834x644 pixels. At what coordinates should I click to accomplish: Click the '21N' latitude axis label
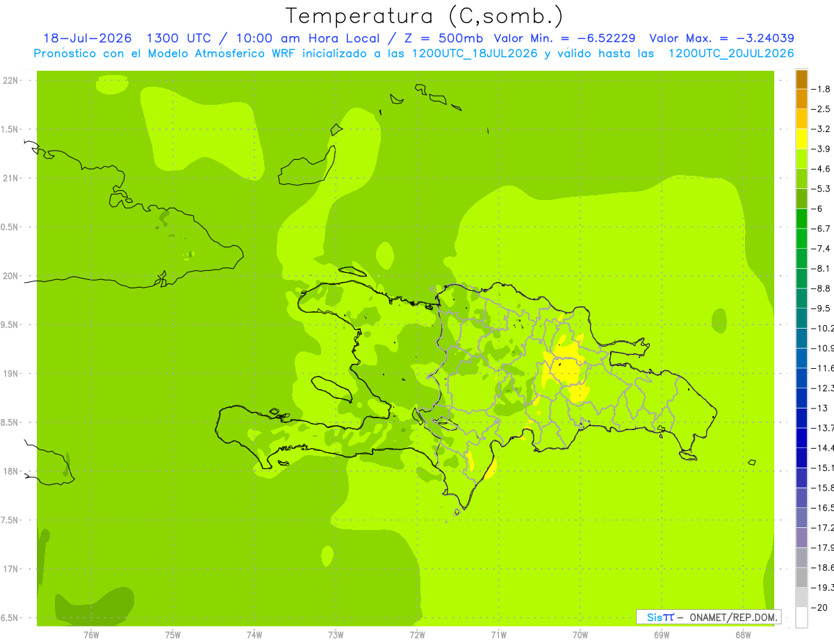coord(12,179)
